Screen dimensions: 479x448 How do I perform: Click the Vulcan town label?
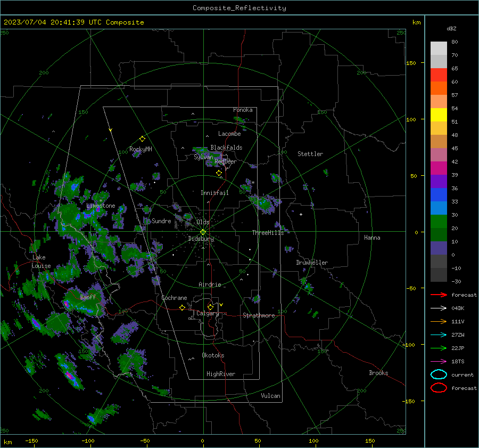pyautogui.click(x=270, y=396)
